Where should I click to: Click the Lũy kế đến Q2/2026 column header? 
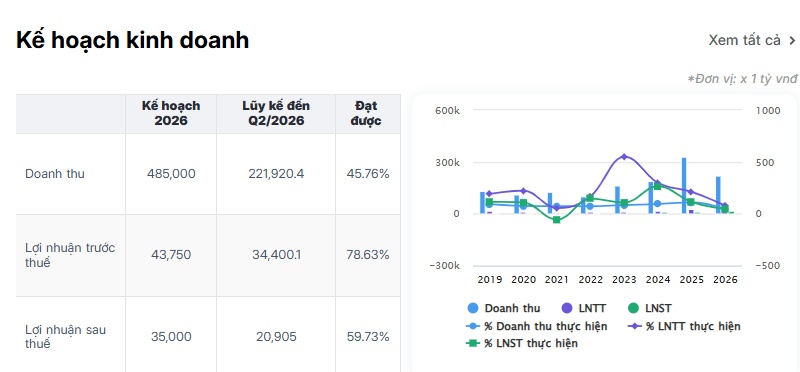pos(276,113)
